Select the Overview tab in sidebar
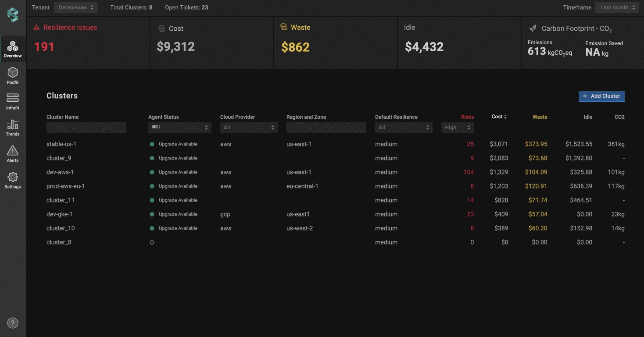The image size is (644, 337). (13, 49)
